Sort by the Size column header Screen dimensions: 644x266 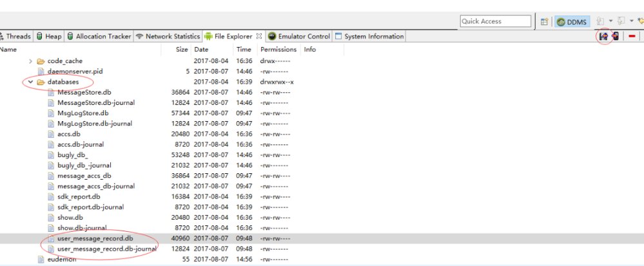click(182, 49)
